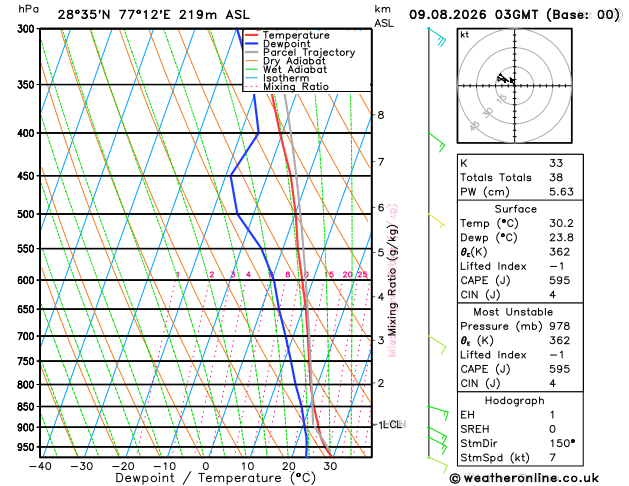629x486 pixels.
Task: Select the Temperature legend entry
Action: coord(287,35)
